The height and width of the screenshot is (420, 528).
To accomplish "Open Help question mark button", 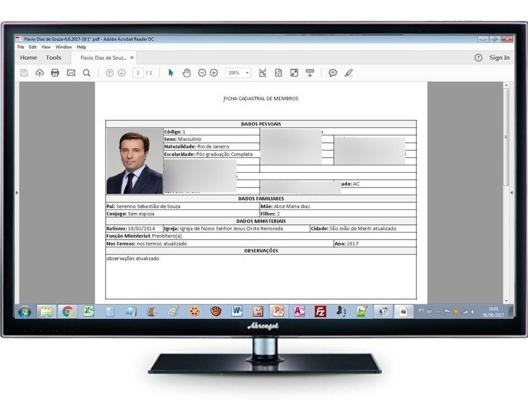I will point(479,58).
